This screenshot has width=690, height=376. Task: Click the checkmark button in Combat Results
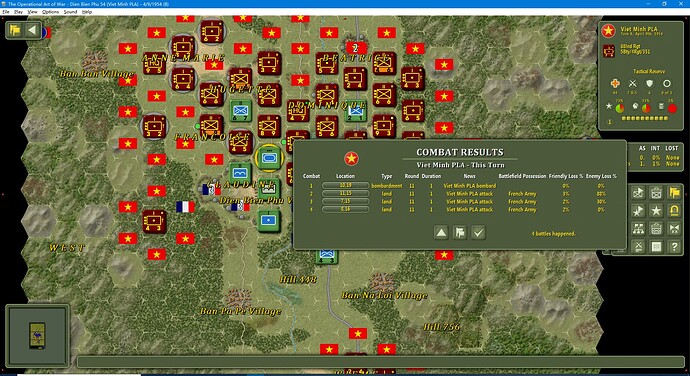tap(478, 232)
